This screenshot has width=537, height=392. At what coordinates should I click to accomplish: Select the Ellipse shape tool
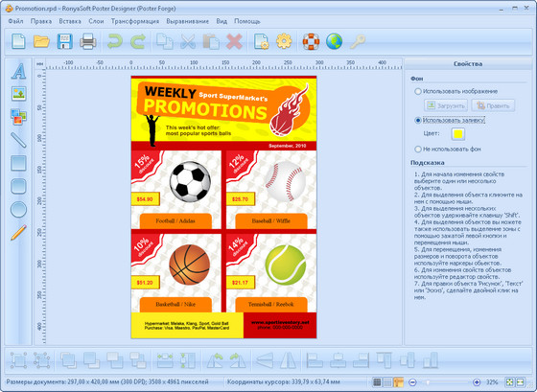pos(18,209)
